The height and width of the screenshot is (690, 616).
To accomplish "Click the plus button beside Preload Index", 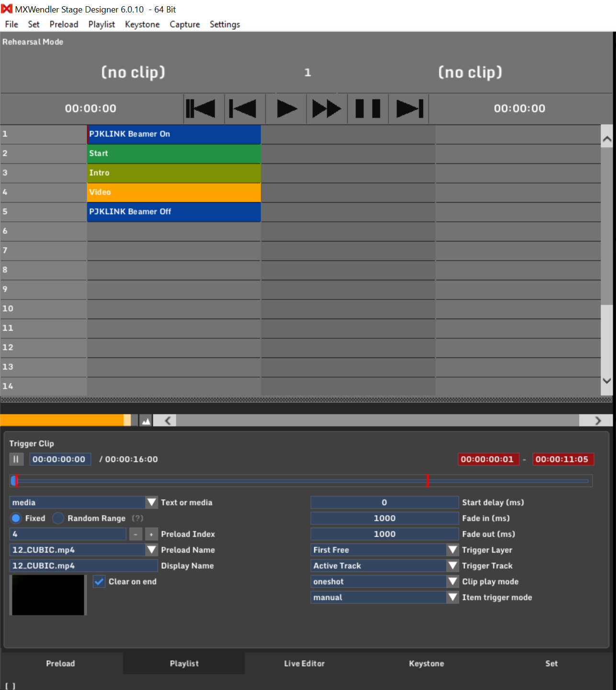I will [150, 534].
